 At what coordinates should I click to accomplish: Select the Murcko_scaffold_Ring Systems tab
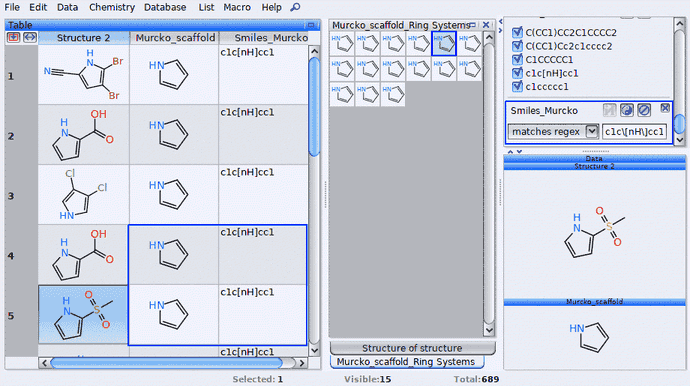coord(407,362)
